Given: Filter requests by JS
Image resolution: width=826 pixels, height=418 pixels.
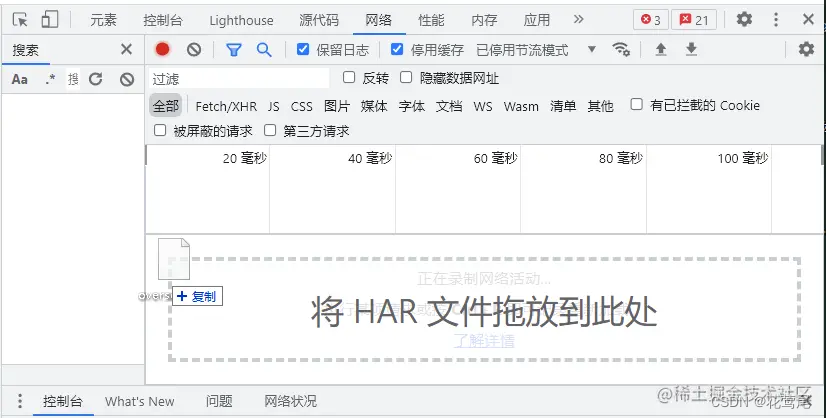Looking at the screenshot, I should click(273, 106).
